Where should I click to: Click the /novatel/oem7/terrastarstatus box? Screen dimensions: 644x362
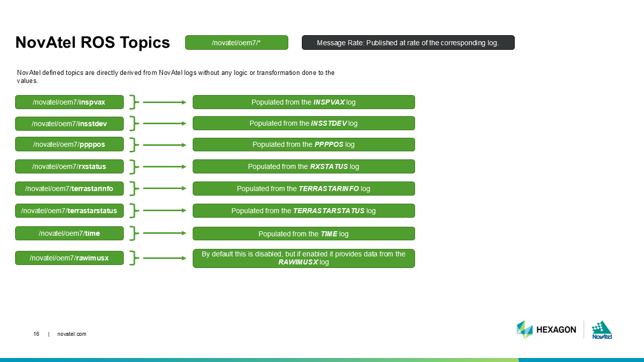[x=69, y=211]
